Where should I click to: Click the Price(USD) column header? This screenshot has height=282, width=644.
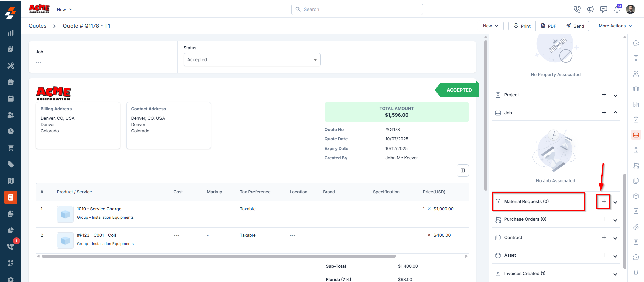[434, 192]
